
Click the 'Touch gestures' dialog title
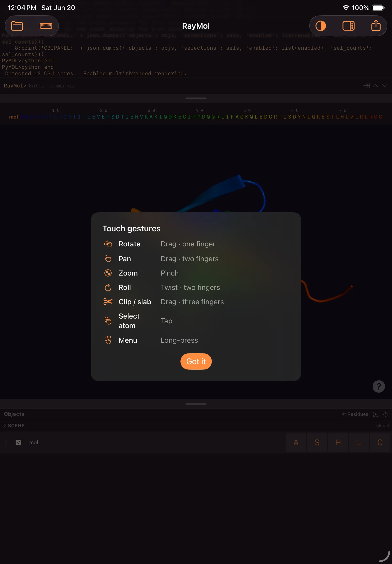131,228
